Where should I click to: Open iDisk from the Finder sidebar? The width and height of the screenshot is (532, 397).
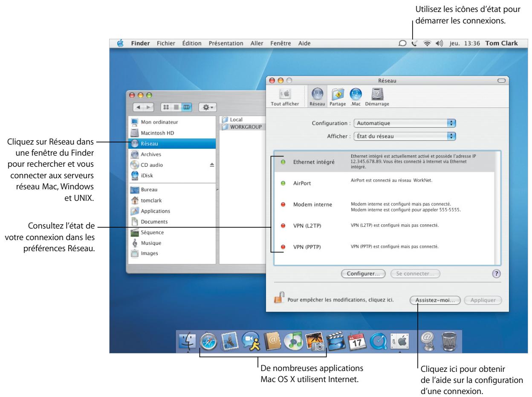pos(172,176)
